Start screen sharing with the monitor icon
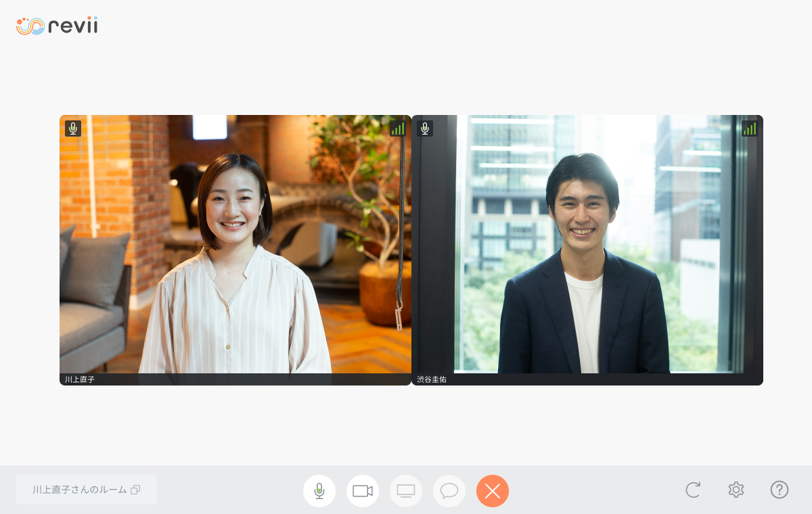This screenshot has width=812, height=514. tap(406, 491)
